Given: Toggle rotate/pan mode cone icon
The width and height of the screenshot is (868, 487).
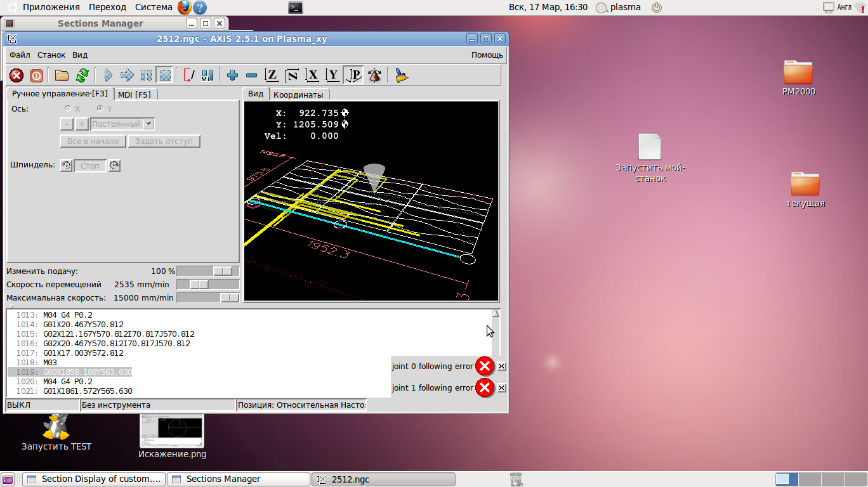Looking at the screenshot, I should click(375, 76).
